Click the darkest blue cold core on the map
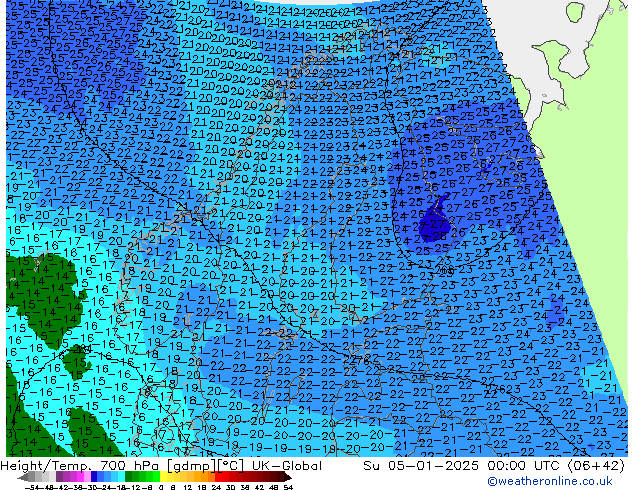Viewport: 634px width, 490px height. [x=433, y=224]
